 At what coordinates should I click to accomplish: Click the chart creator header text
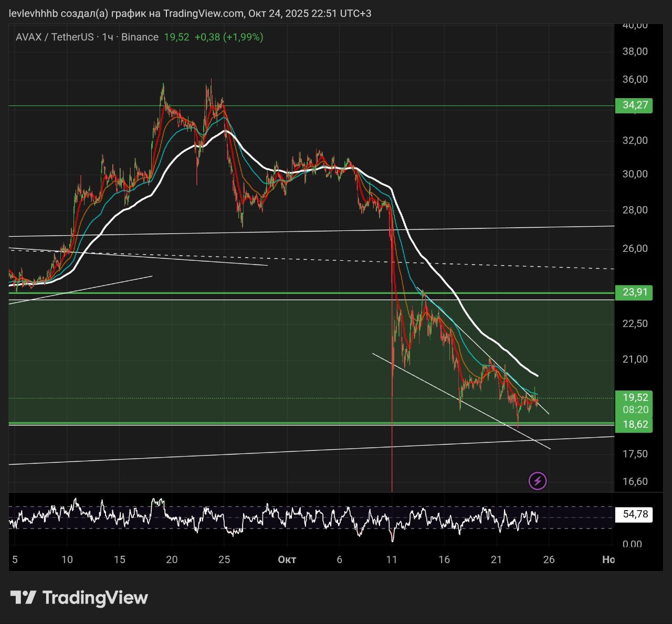pyautogui.click(x=190, y=13)
